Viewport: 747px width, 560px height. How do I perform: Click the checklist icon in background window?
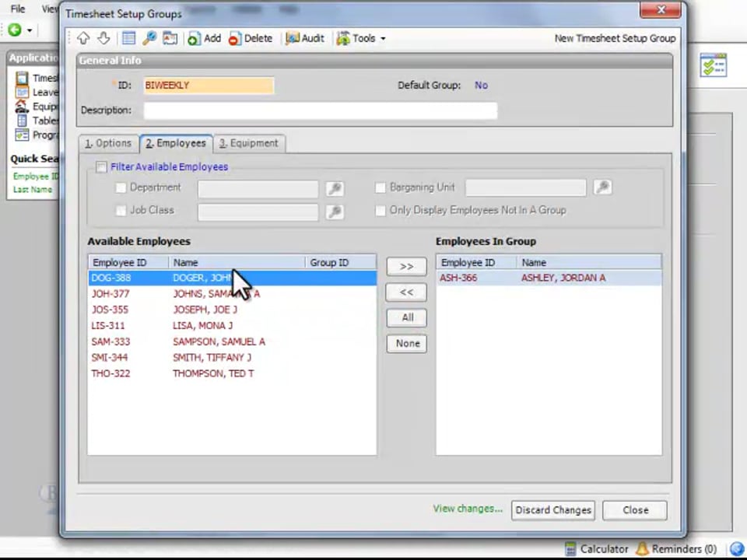pyautogui.click(x=714, y=65)
